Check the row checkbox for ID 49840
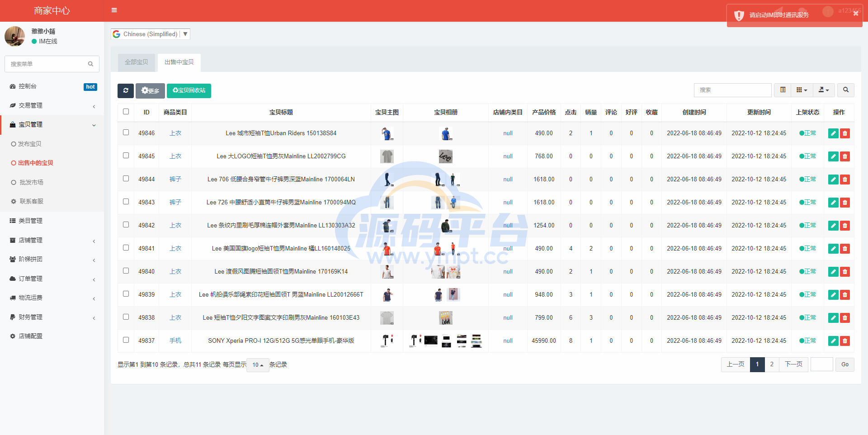868x435 pixels. [126, 271]
